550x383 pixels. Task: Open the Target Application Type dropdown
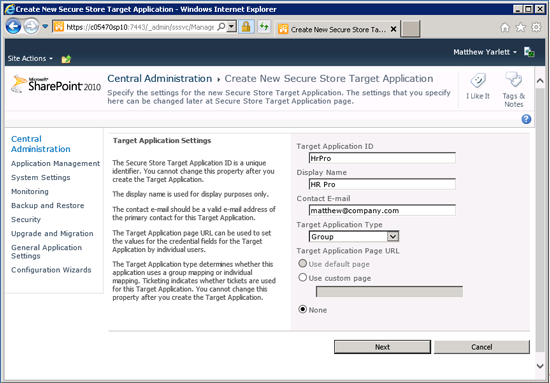[354, 236]
